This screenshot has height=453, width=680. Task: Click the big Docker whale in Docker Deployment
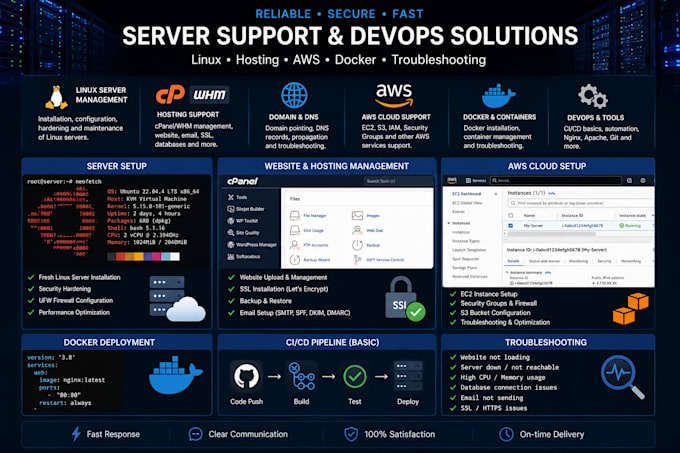[175, 375]
